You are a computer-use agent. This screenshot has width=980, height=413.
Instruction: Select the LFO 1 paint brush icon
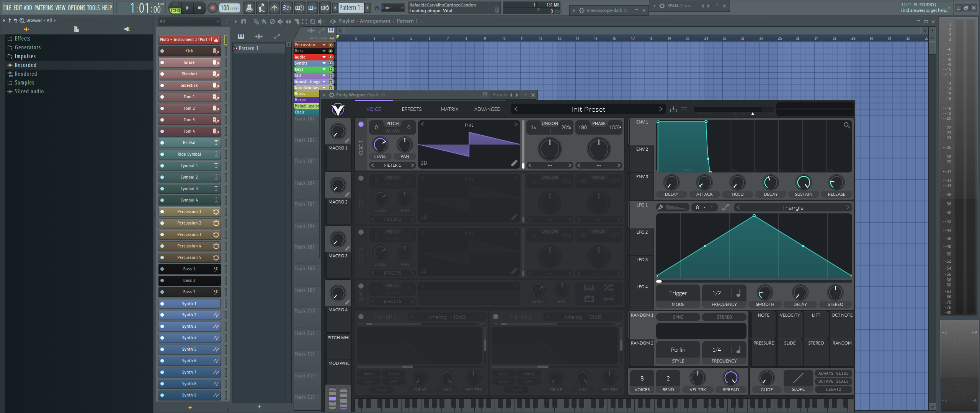[660, 207]
